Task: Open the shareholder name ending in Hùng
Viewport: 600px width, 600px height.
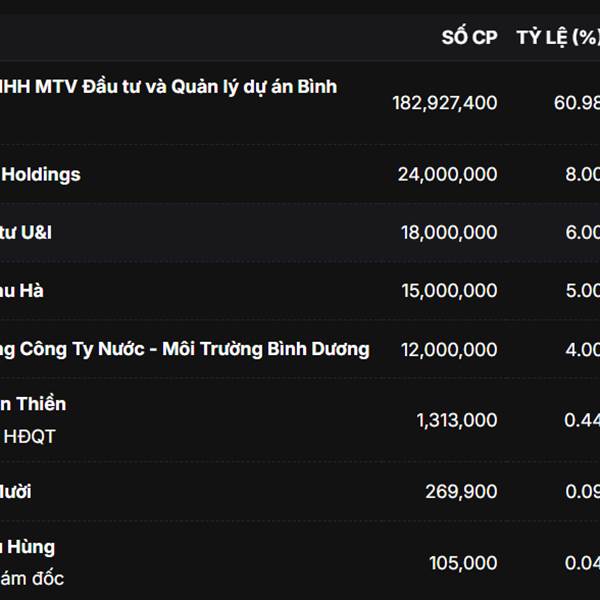Action: 28,547
